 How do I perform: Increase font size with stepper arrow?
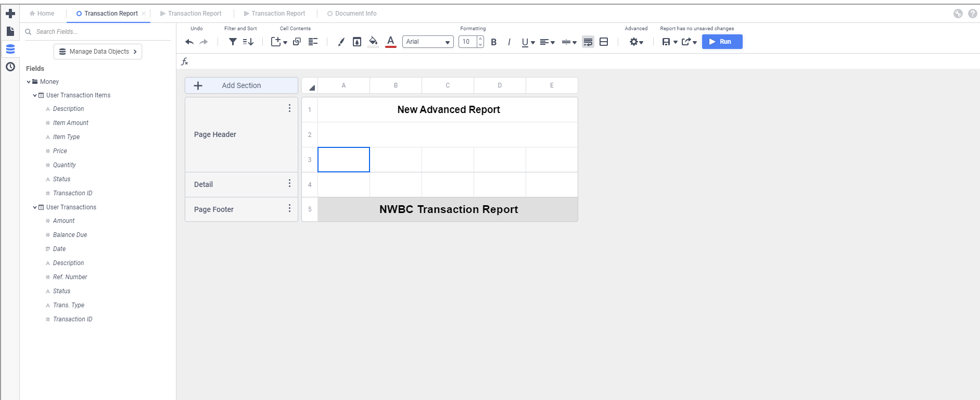(480, 39)
